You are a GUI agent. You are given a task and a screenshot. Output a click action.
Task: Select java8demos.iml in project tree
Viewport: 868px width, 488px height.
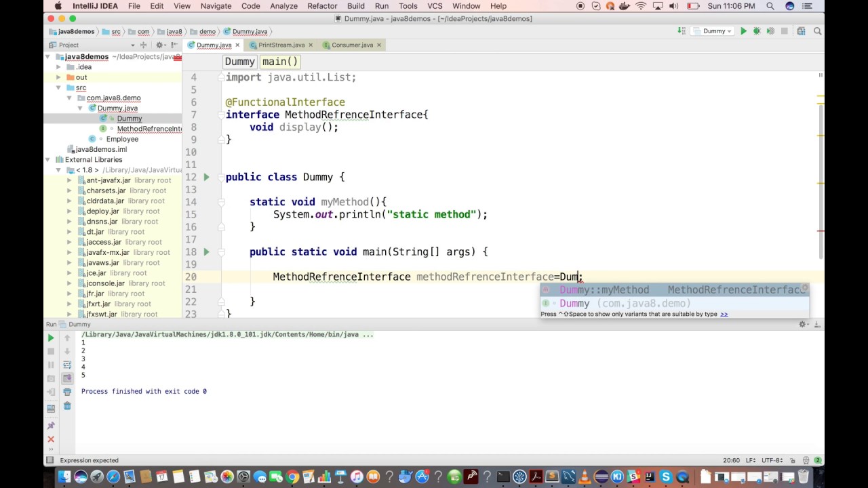coord(101,149)
